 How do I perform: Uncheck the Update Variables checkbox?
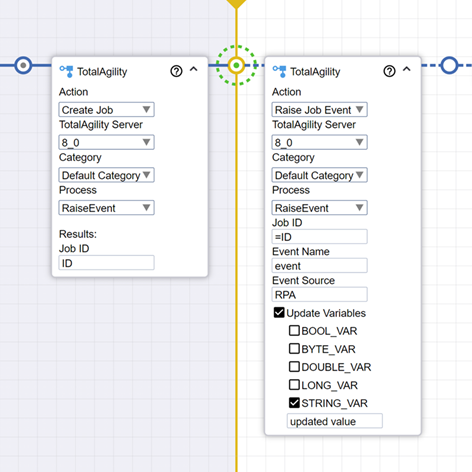point(279,313)
